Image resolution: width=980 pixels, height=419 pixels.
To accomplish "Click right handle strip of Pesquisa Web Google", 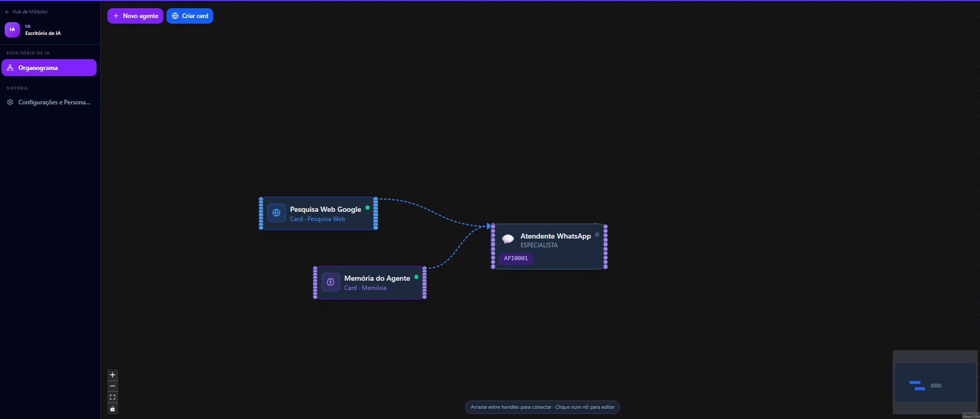I will pyautogui.click(x=376, y=213).
